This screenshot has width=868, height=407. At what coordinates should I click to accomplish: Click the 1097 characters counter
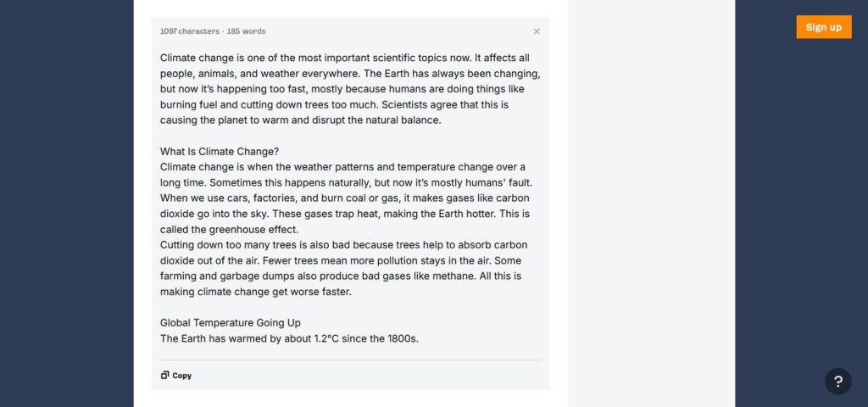(x=189, y=31)
